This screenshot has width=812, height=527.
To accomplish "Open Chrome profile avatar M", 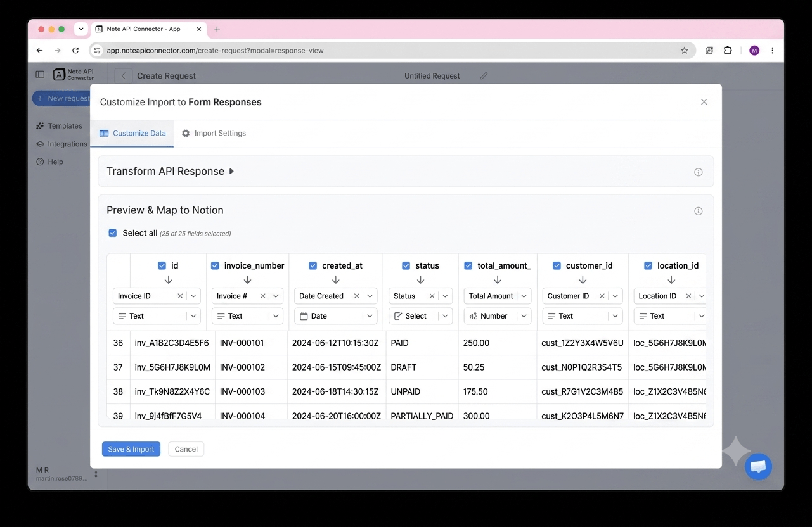I will (x=754, y=51).
